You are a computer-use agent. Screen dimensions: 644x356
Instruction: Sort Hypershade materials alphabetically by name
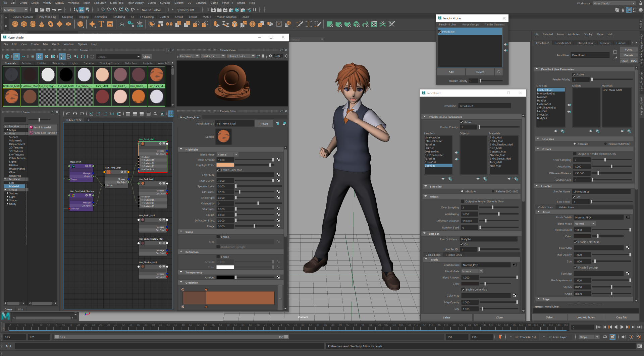pyautogui.click(x=62, y=56)
